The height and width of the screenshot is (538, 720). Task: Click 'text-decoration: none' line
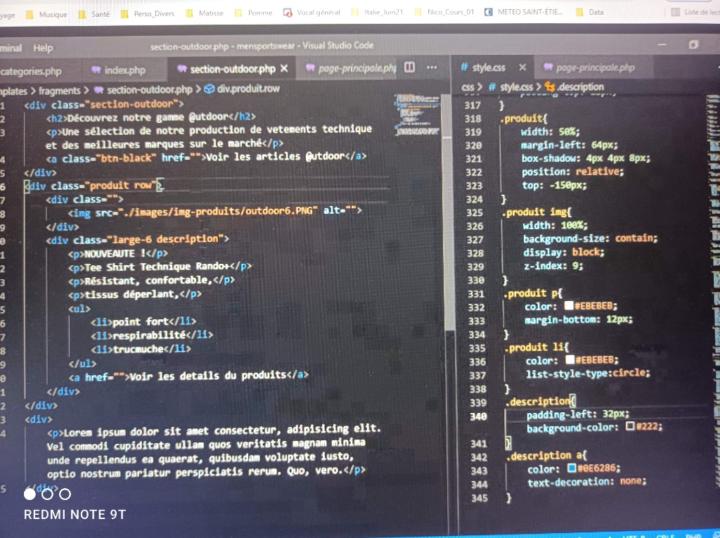586,482
